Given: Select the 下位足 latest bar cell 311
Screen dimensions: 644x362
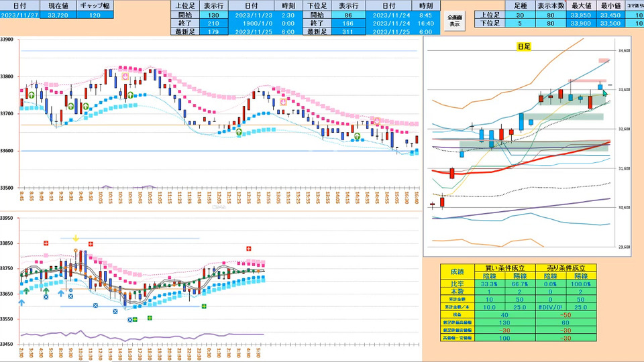Looking at the screenshot, I should coord(348,32).
